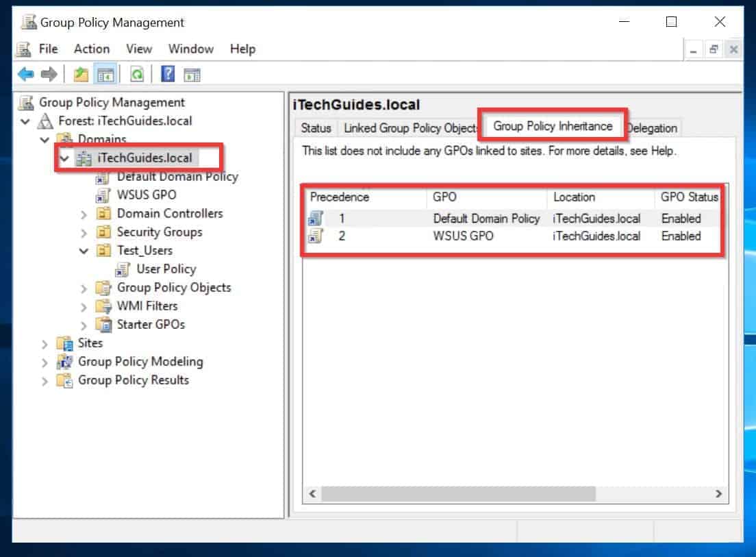This screenshot has width=756, height=557.
Task: Switch to the Delegation tab
Action: pos(651,128)
